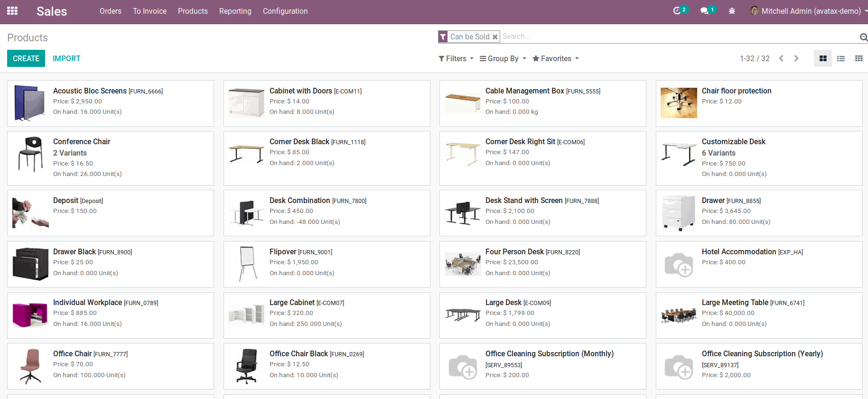The height and width of the screenshot is (399, 868).
Task: Expand the Group By dropdown
Action: 503,58
